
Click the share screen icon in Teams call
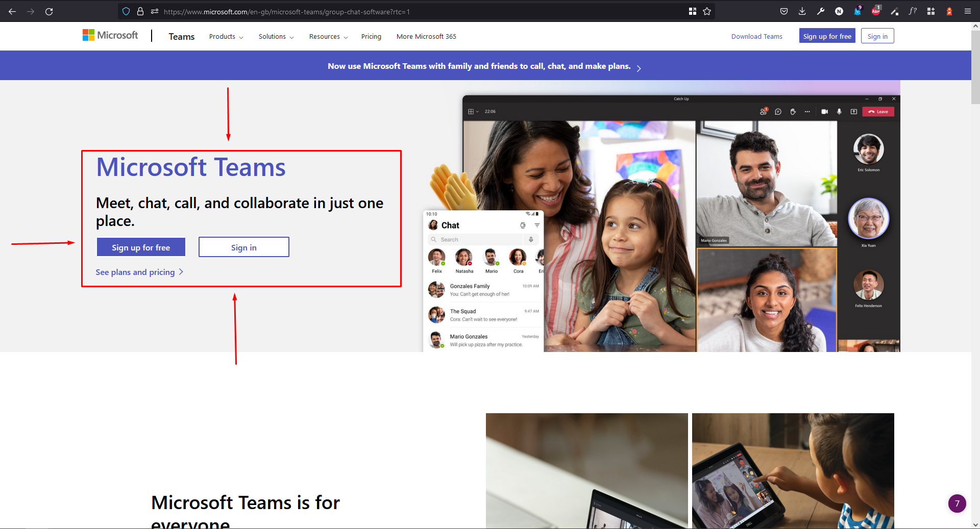tap(853, 112)
